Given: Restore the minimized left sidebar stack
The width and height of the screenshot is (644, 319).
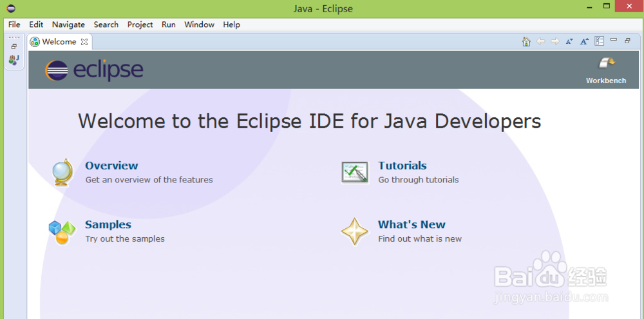Looking at the screenshot, I should pyautogui.click(x=14, y=46).
